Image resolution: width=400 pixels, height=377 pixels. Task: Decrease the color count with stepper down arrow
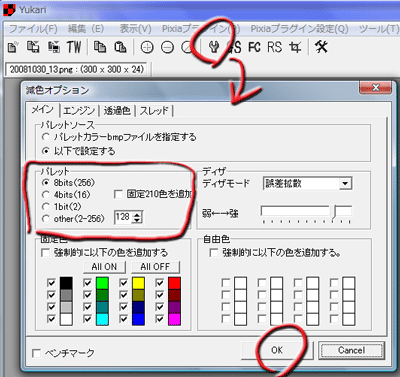(137, 220)
